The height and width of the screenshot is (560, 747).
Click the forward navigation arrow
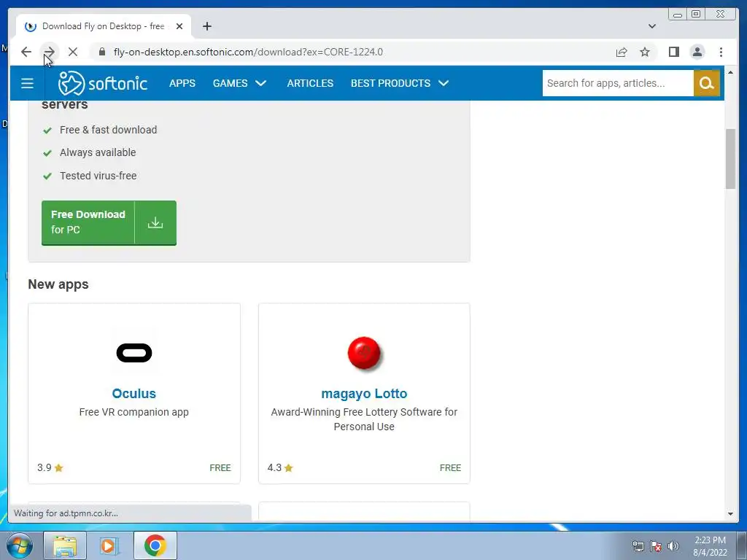49,52
